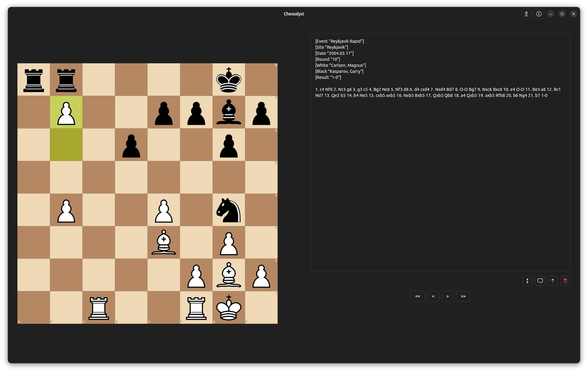Select the white bishop on e3
The image size is (588, 372).
coord(164,242)
